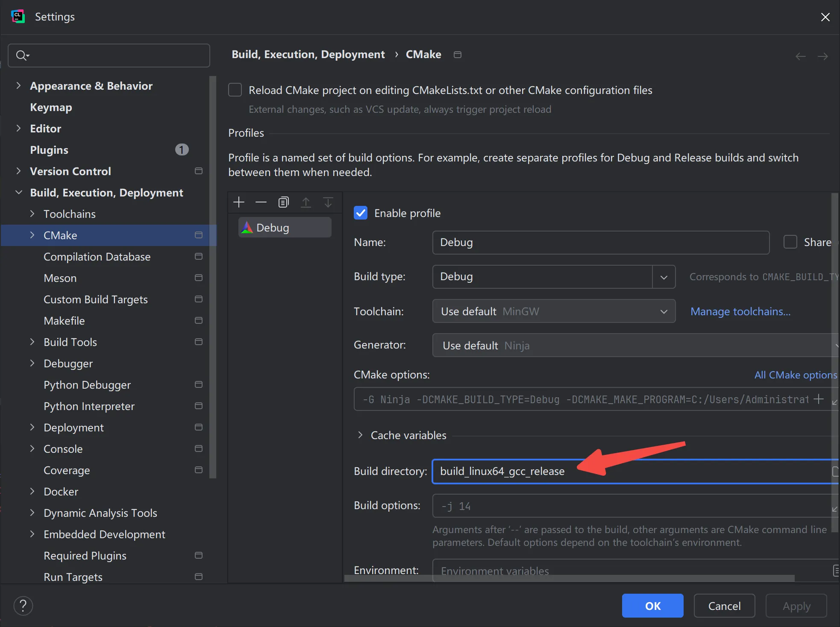Click the project icon beside Custom Build Targets

pyautogui.click(x=199, y=299)
